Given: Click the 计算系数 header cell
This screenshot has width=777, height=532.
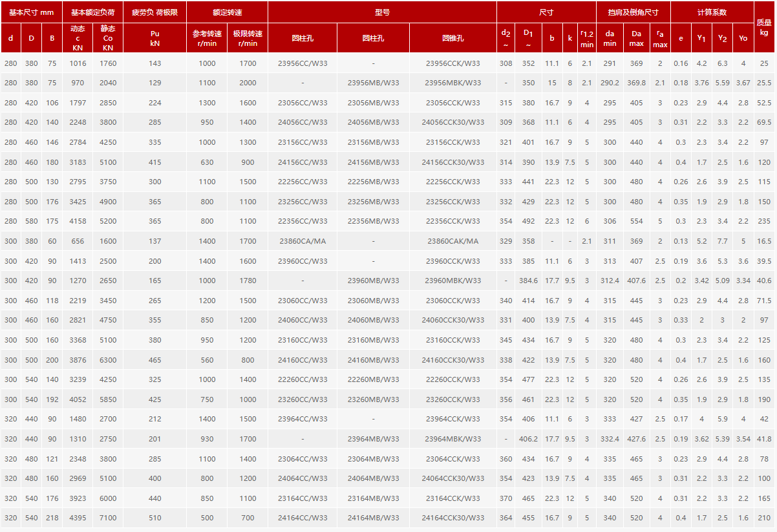Looking at the screenshot, I should click(x=712, y=12).
